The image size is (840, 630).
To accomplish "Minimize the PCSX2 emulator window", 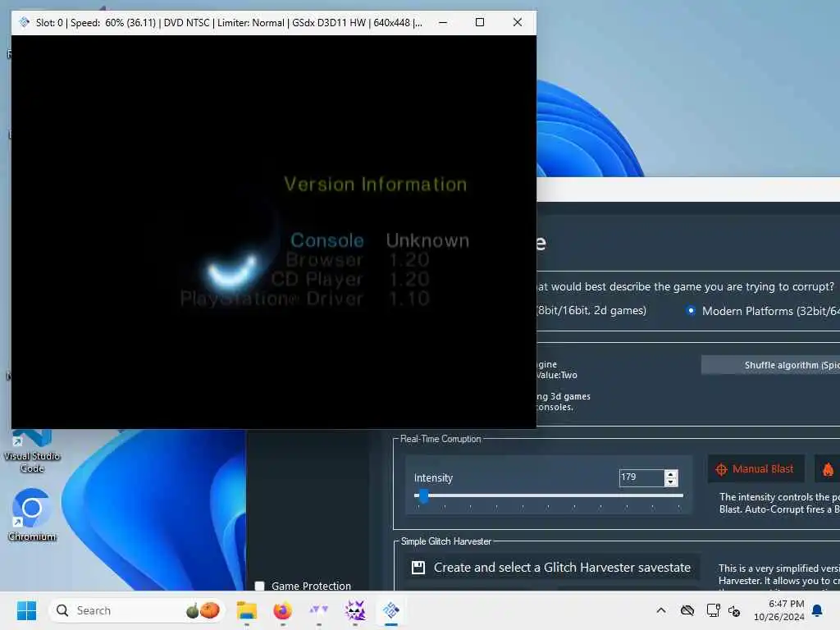I will [x=443, y=22].
